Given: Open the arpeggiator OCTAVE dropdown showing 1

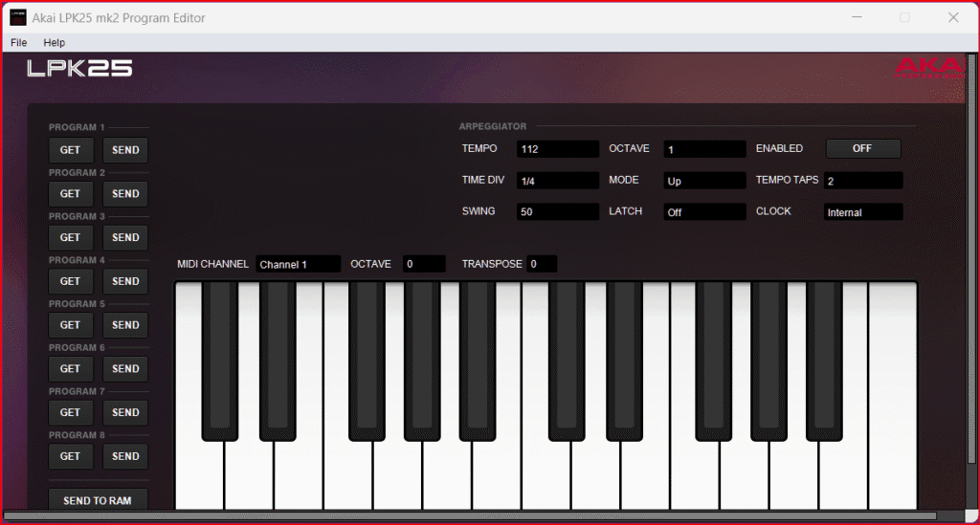Looking at the screenshot, I should click(704, 149).
